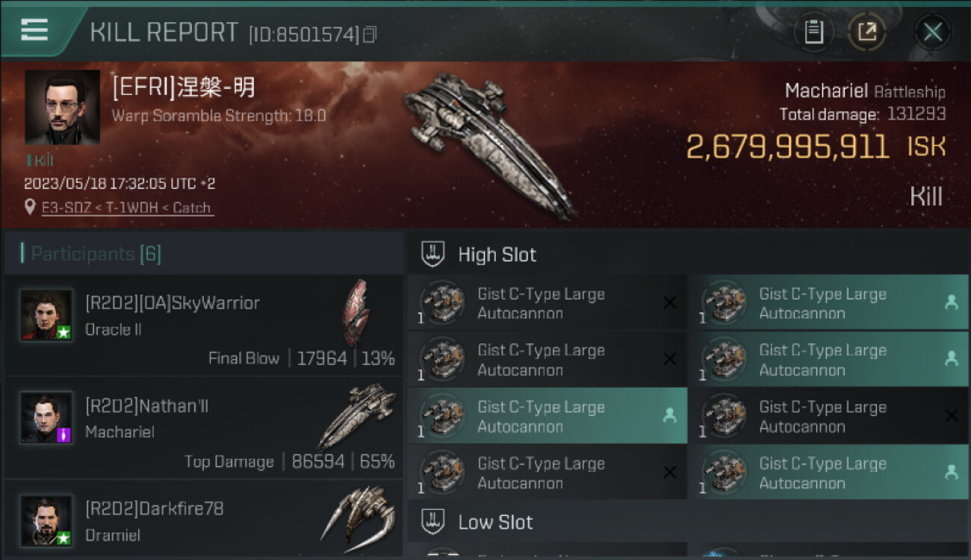Open the victim's character portrait
971x560 pixels.
click(x=62, y=108)
